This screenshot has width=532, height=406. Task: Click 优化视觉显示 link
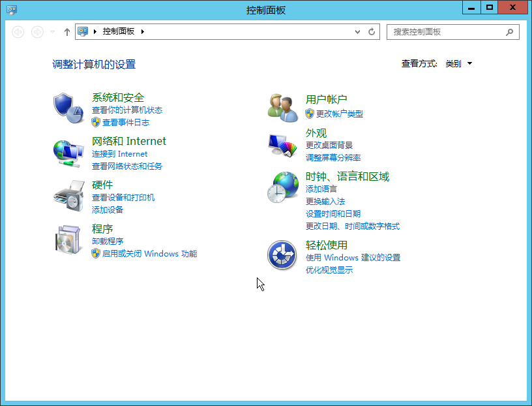(329, 270)
